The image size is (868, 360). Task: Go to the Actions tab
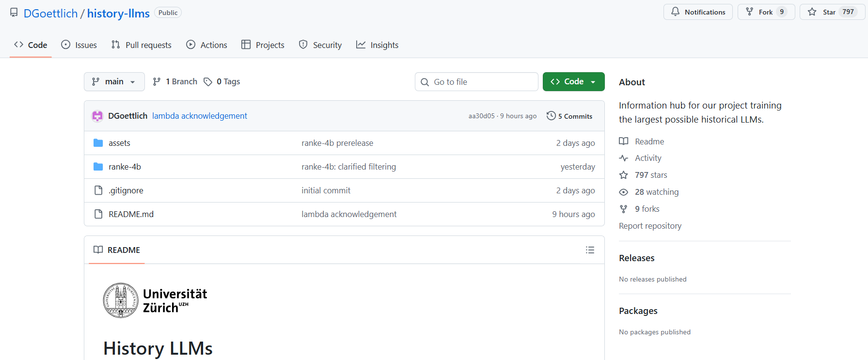[207, 45]
